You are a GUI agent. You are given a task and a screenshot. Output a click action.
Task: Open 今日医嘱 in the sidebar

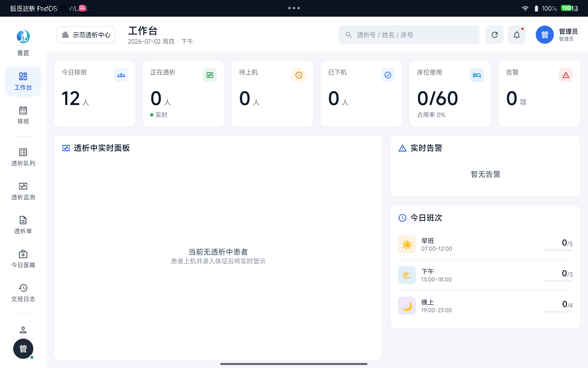[x=23, y=259]
